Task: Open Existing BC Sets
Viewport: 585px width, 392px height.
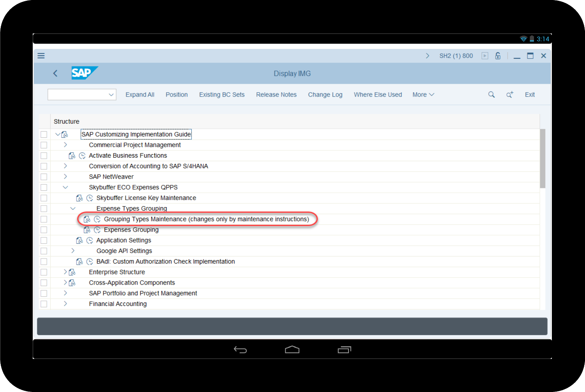Action: pyautogui.click(x=222, y=95)
